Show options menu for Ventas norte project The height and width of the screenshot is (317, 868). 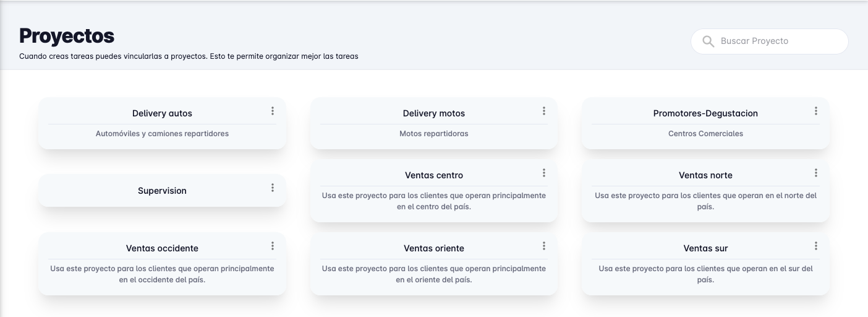(x=816, y=173)
